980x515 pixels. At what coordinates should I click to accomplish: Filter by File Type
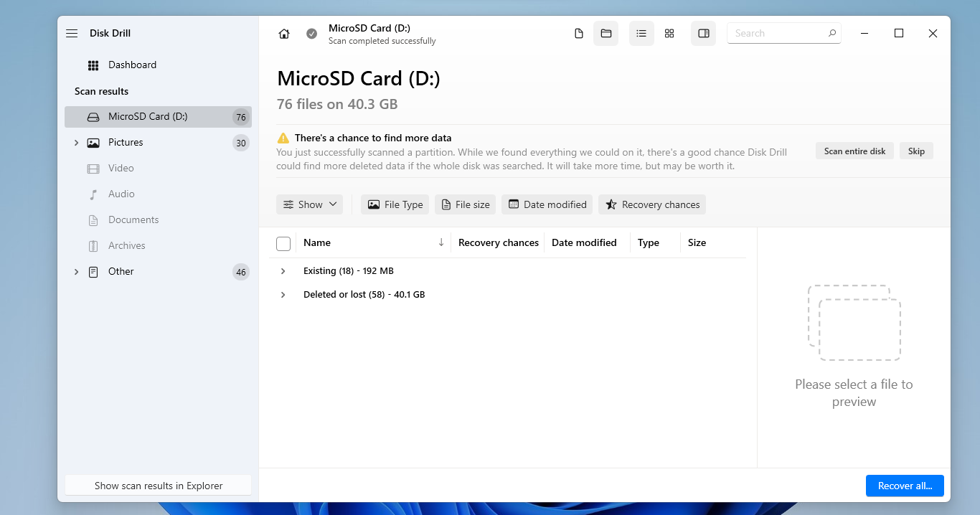395,204
